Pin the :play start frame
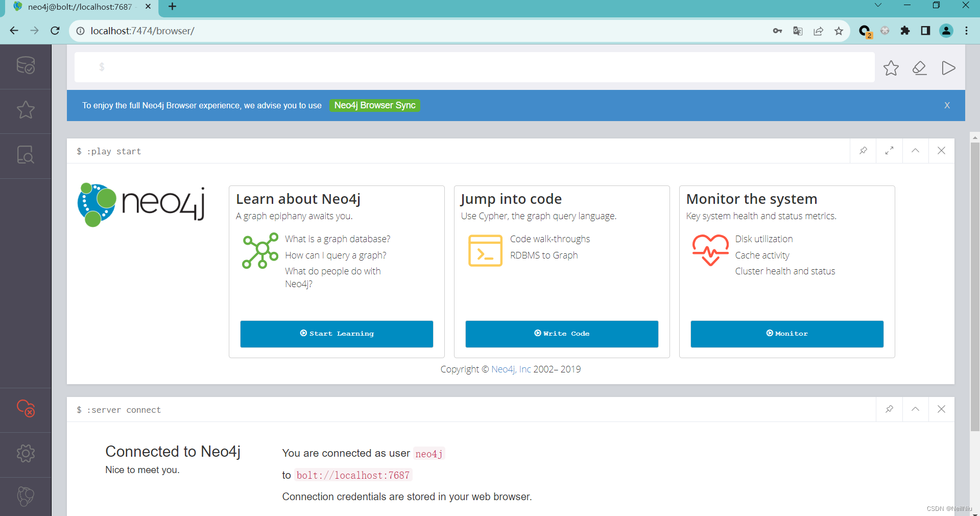The height and width of the screenshot is (516, 980). (x=863, y=151)
